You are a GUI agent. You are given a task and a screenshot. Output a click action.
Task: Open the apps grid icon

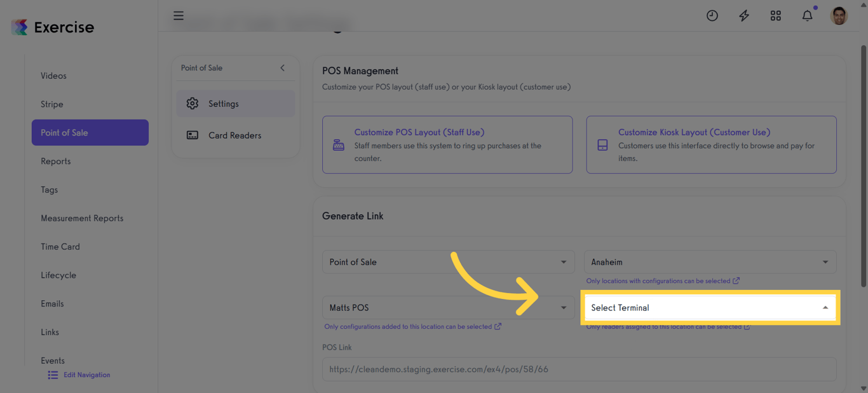tap(775, 16)
